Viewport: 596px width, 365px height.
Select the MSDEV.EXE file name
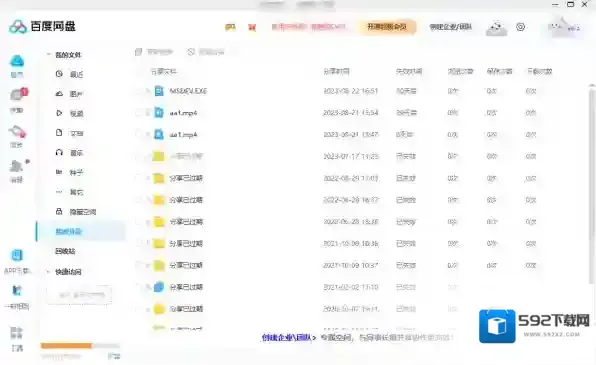click(x=188, y=91)
